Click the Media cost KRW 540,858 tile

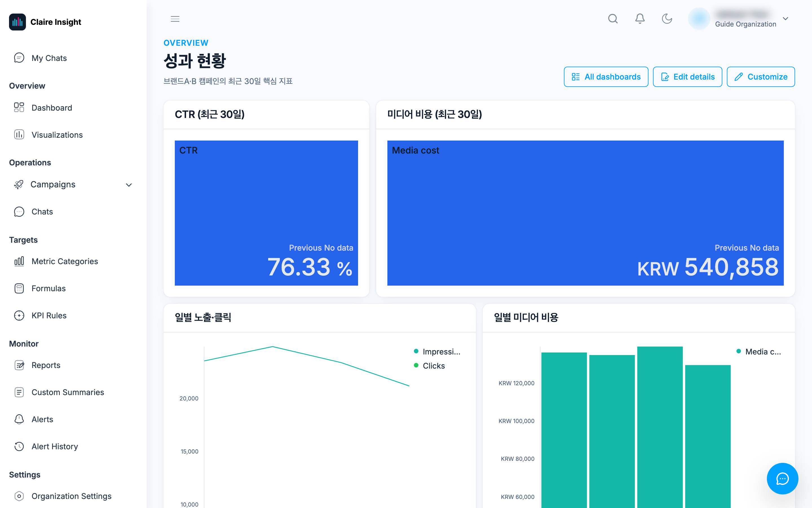click(586, 213)
